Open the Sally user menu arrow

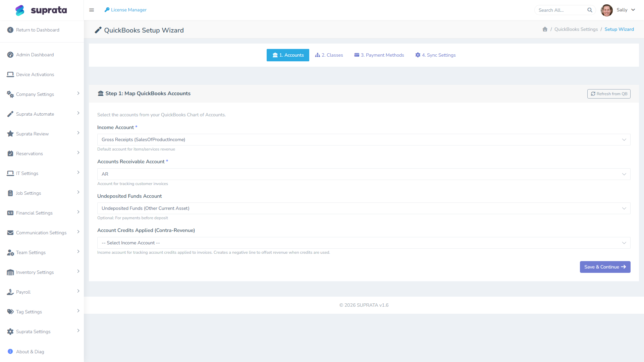tap(633, 10)
